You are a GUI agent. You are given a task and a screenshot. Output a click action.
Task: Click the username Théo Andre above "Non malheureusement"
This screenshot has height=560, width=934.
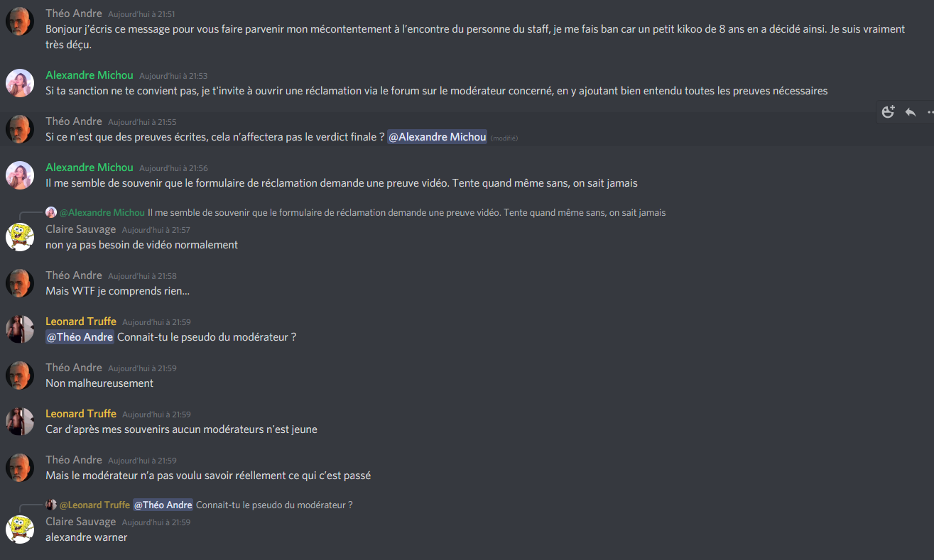point(74,368)
